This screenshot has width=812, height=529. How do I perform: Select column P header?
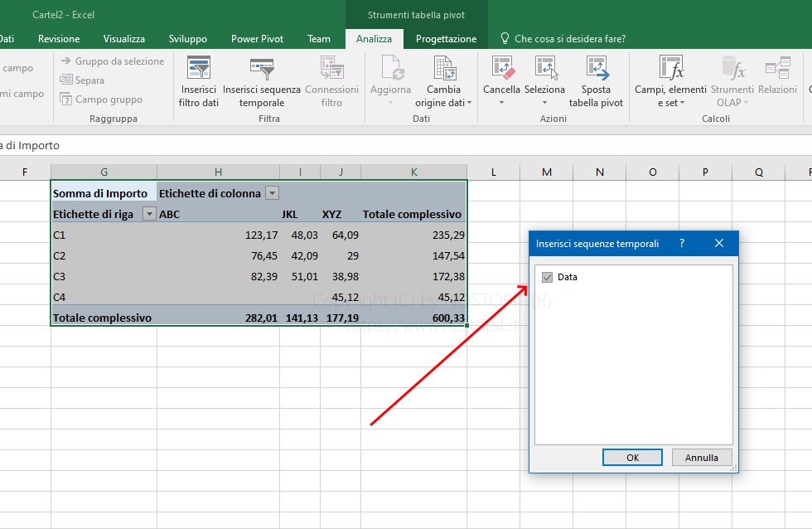click(705, 172)
